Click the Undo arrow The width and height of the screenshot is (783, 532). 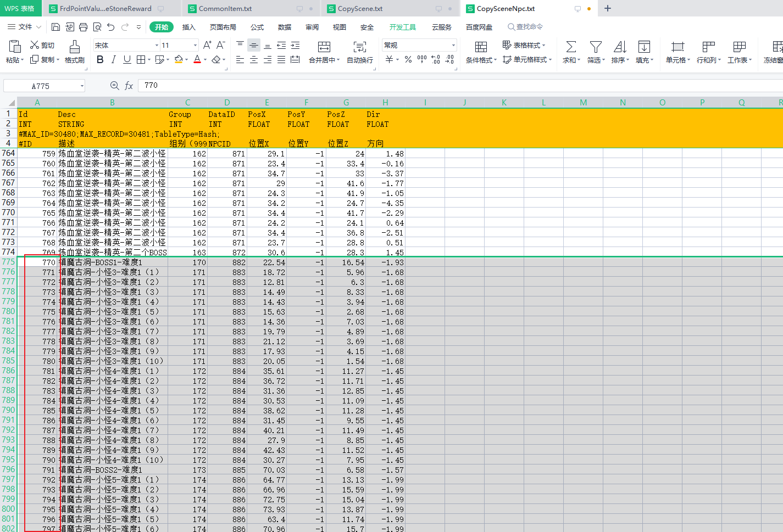[x=111, y=27]
